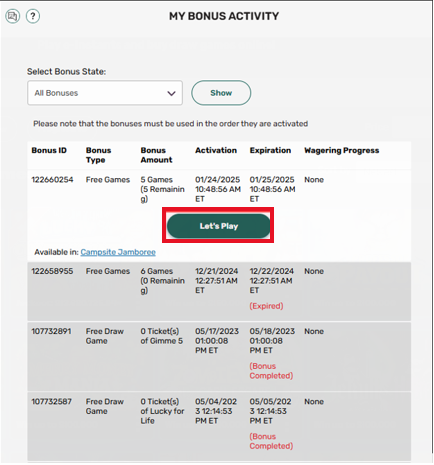Select Bonus ID 122660254
This screenshot has height=465, width=434.
pyautogui.click(x=52, y=180)
